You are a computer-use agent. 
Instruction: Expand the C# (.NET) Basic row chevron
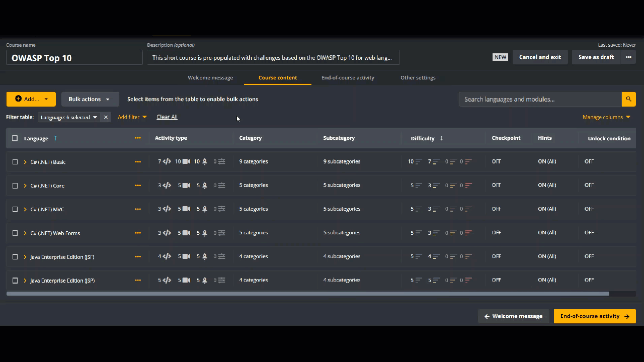(25, 162)
